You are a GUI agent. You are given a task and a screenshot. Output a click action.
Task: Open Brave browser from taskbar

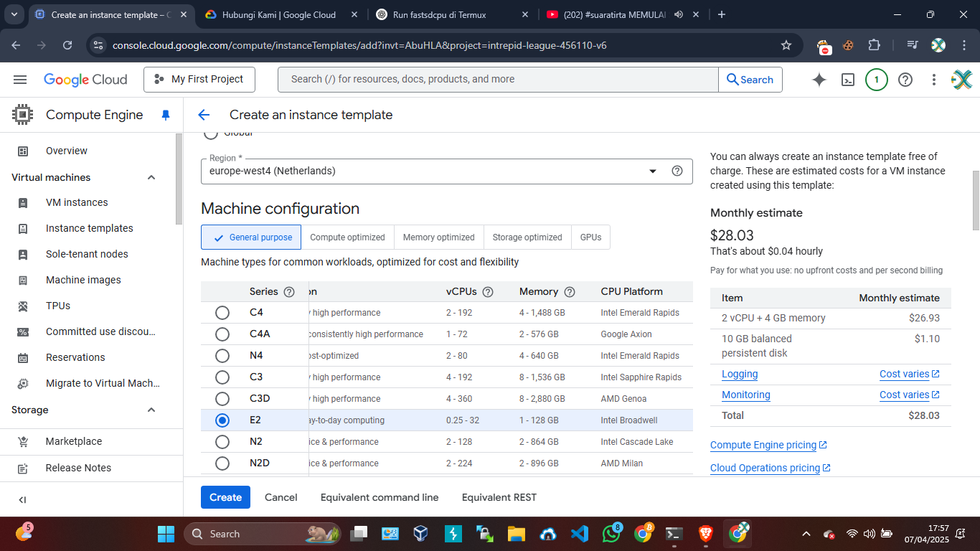(707, 534)
